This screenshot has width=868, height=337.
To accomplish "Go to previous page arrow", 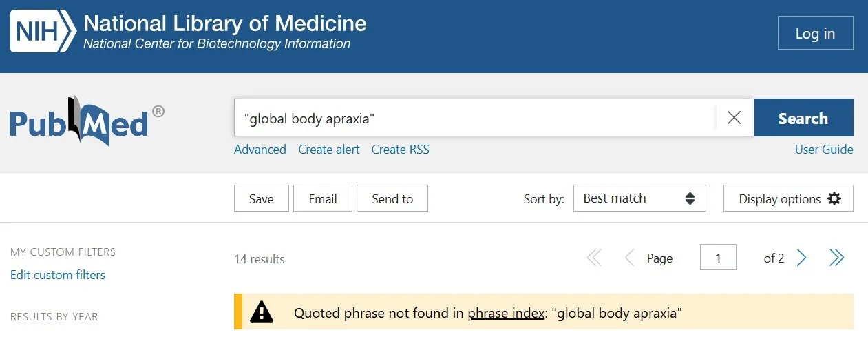I will pos(628,258).
